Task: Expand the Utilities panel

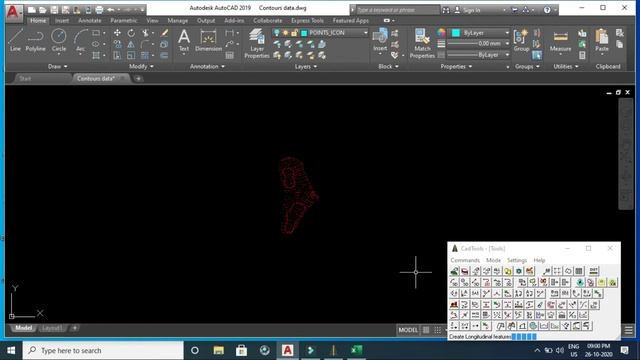Action: tap(566, 66)
